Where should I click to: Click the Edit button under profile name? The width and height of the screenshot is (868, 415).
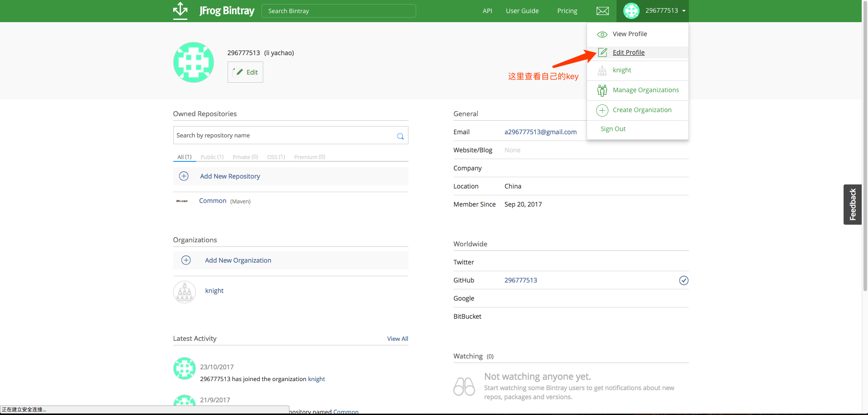point(245,72)
